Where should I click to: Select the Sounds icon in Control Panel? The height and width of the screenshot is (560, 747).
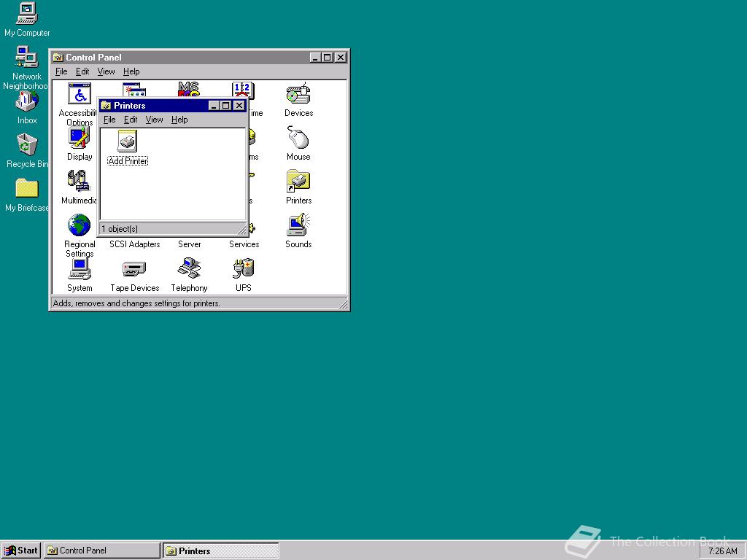(x=298, y=225)
